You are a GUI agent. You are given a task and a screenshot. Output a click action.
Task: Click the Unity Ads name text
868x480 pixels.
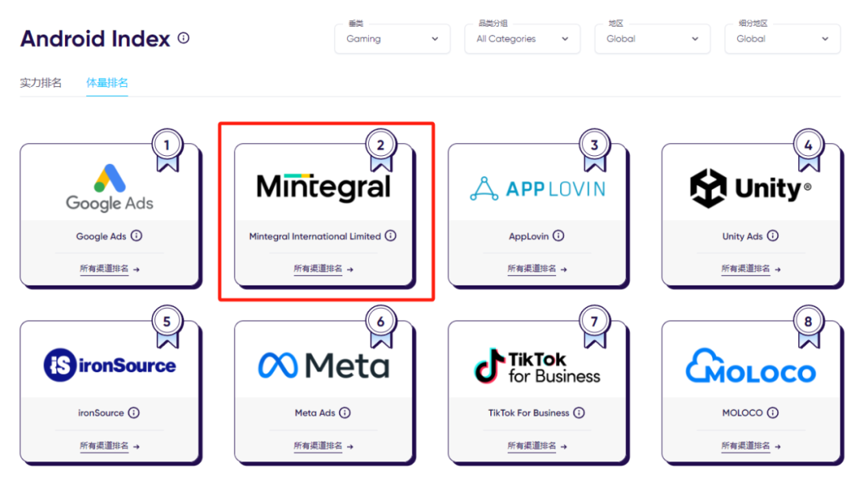743,236
